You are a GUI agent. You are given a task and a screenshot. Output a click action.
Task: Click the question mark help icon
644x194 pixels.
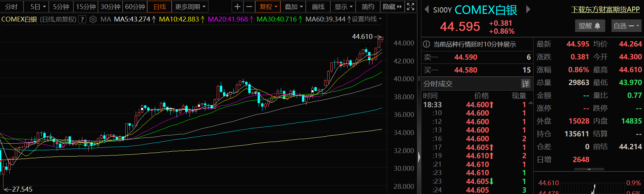click(x=82, y=19)
